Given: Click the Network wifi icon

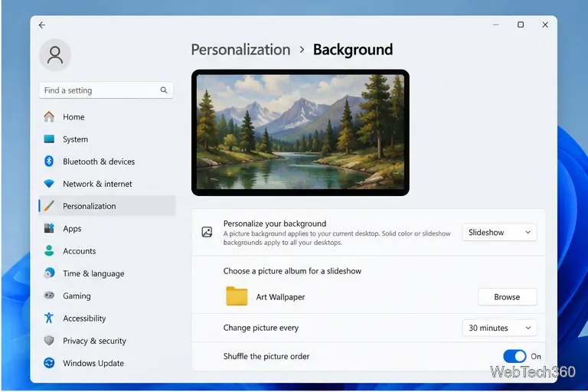Looking at the screenshot, I should pos(49,184).
